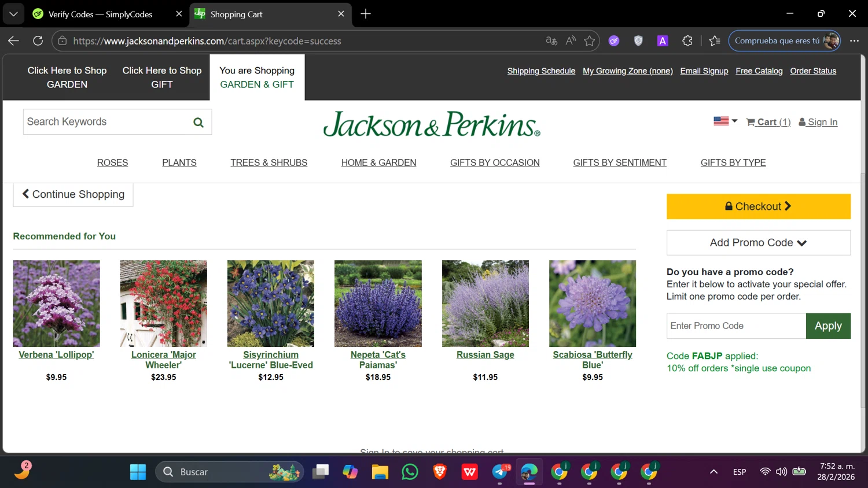The height and width of the screenshot is (488, 868).
Task: Add page to favorites star icon
Action: point(590,40)
